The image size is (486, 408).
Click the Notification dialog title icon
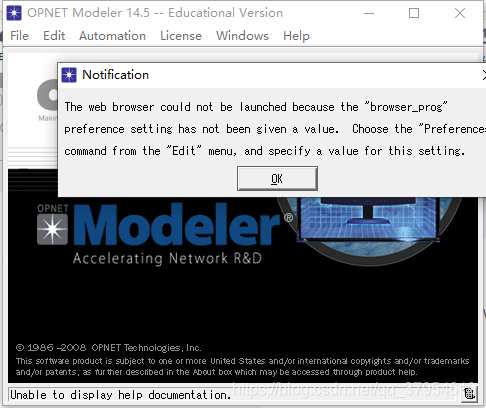point(69,75)
